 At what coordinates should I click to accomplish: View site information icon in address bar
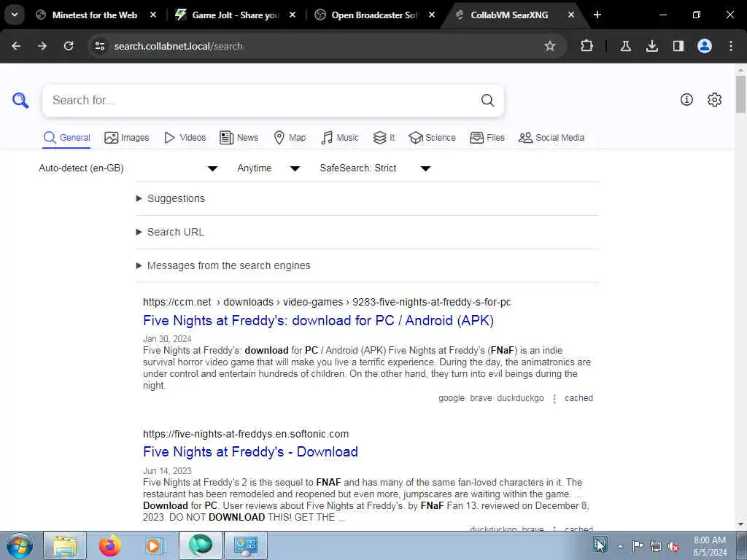(x=99, y=46)
